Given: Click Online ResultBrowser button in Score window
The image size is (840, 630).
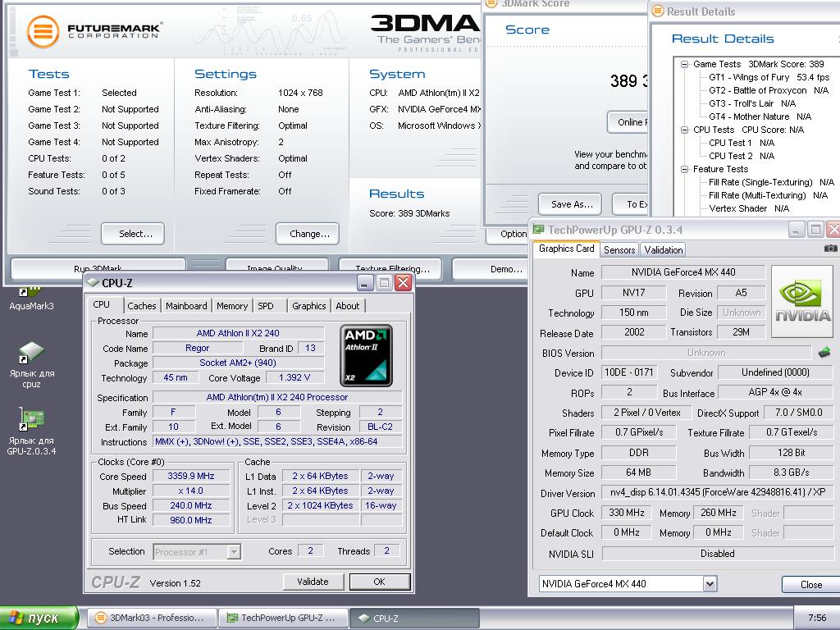Looking at the screenshot, I should coord(628,122).
